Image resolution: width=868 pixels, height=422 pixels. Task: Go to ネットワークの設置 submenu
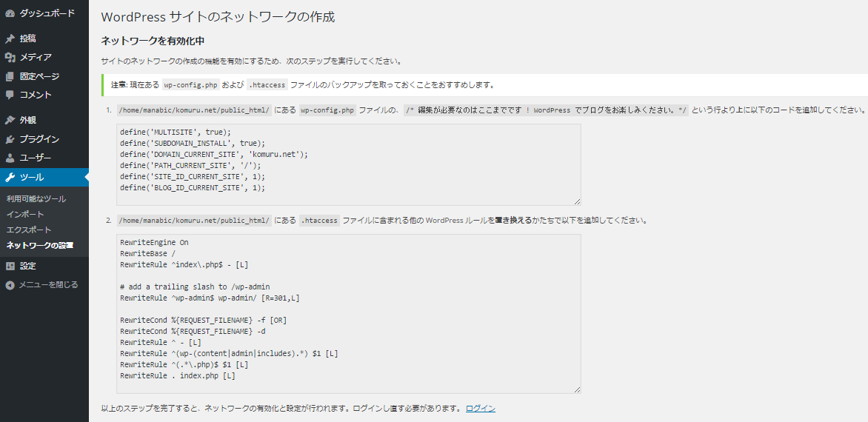[40, 245]
